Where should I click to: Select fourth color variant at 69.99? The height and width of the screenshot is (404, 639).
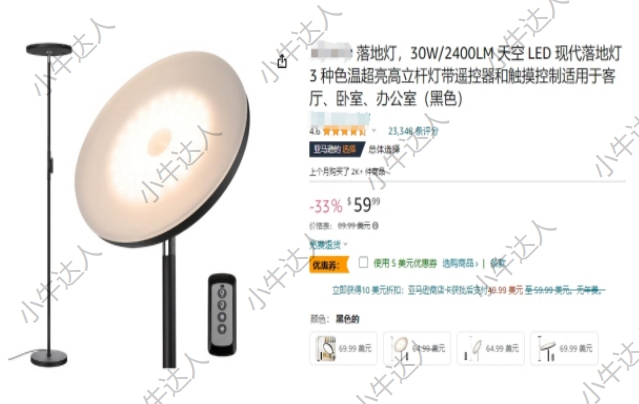coord(564,348)
